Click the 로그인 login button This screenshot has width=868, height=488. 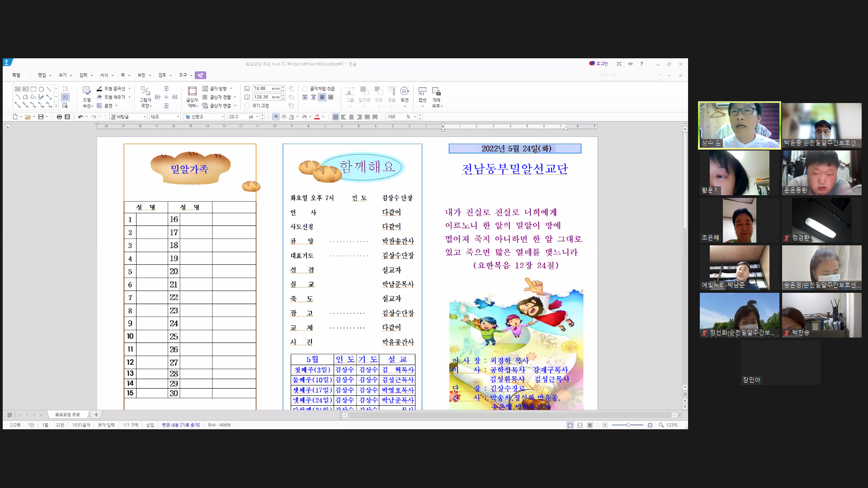tap(599, 64)
